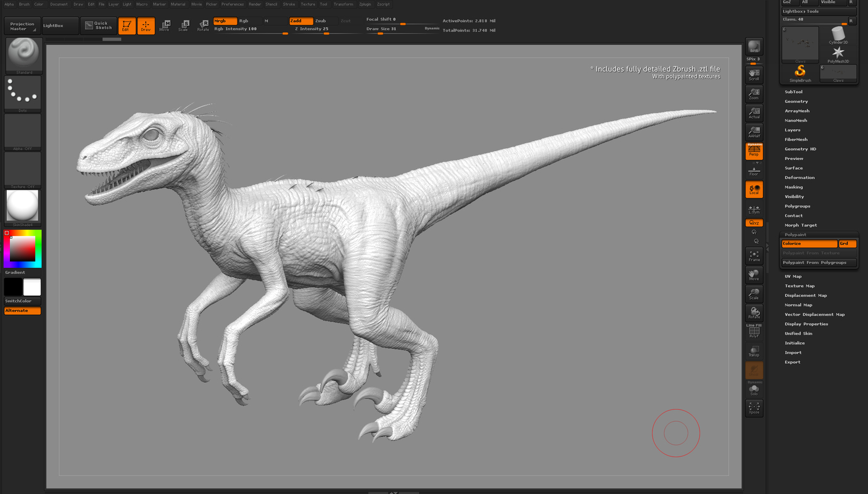Open the Xpose icon at shelf bottom

click(753, 408)
